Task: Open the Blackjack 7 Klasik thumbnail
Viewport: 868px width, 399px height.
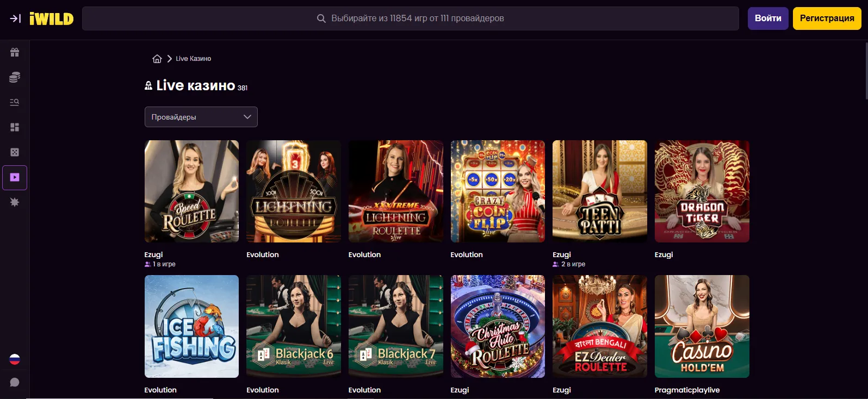Action: pyautogui.click(x=396, y=326)
